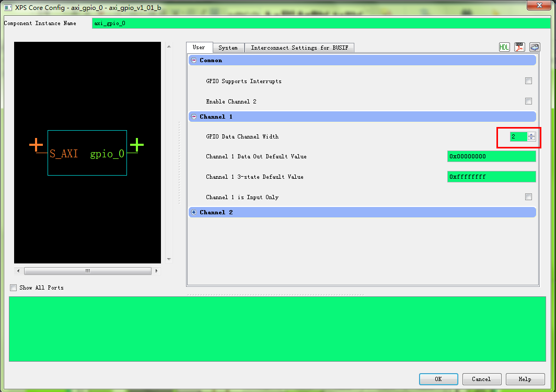Image resolution: width=556 pixels, height=392 pixels.
Task: Check the Enable Channel 2 option
Action: [x=528, y=101]
